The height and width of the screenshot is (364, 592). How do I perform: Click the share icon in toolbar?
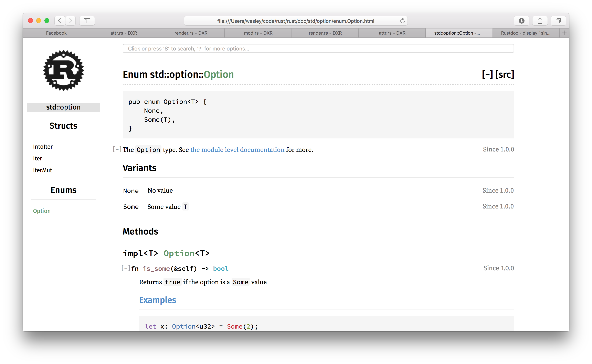(540, 21)
